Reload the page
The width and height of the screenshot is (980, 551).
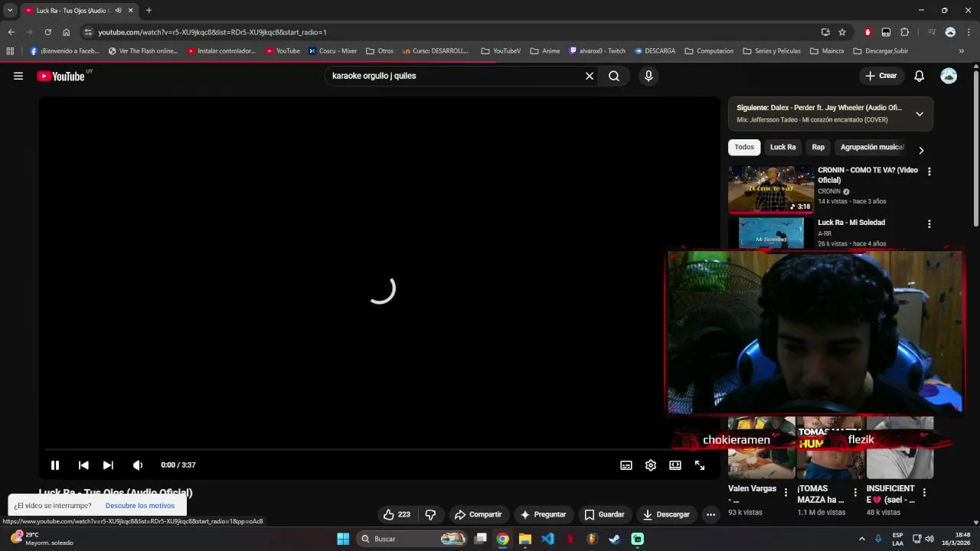(47, 32)
